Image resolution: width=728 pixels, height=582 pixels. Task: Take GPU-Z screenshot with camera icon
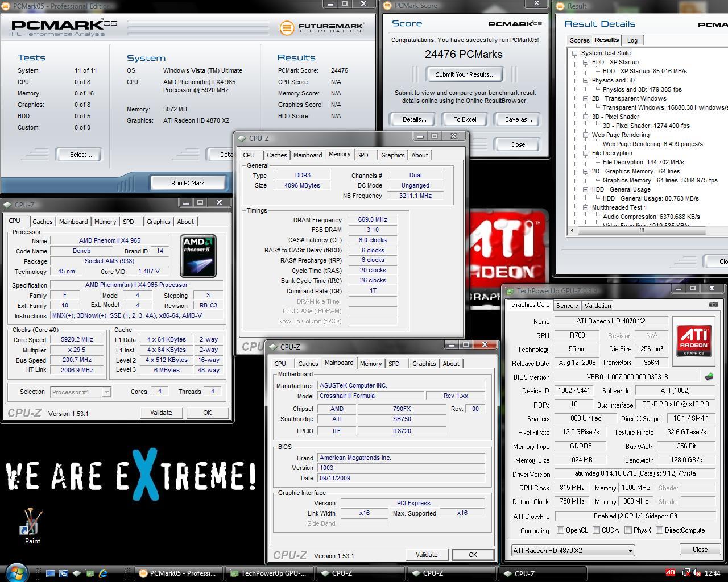point(713,305)
